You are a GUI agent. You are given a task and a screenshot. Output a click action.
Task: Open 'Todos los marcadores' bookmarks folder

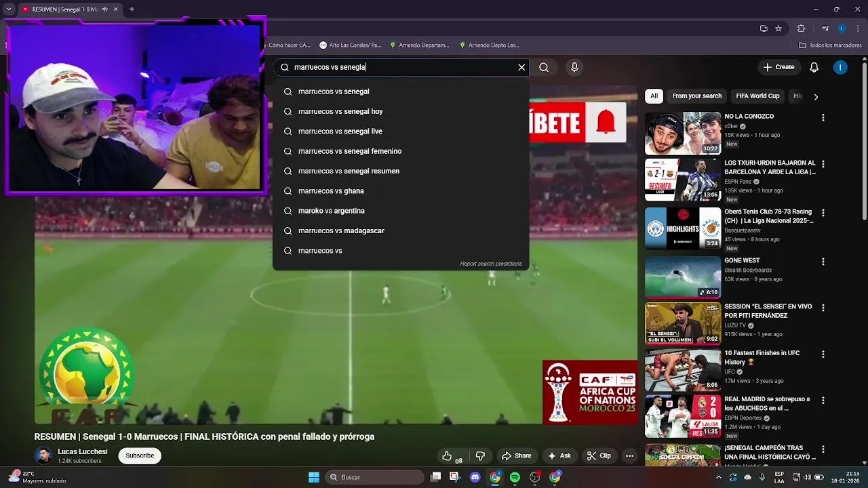pyautogui.click(x=830, y=45)
